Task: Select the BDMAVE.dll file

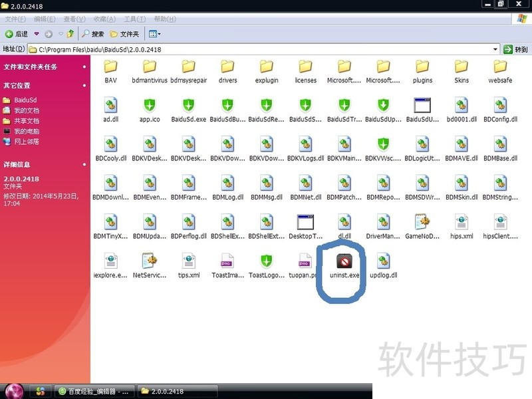Action: [x=462, y=149]
